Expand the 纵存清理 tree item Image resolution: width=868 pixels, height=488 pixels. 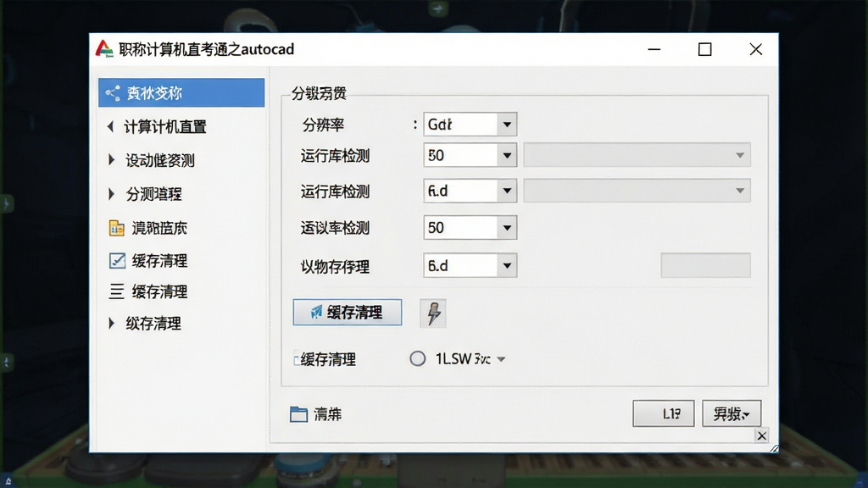(111, 323)
